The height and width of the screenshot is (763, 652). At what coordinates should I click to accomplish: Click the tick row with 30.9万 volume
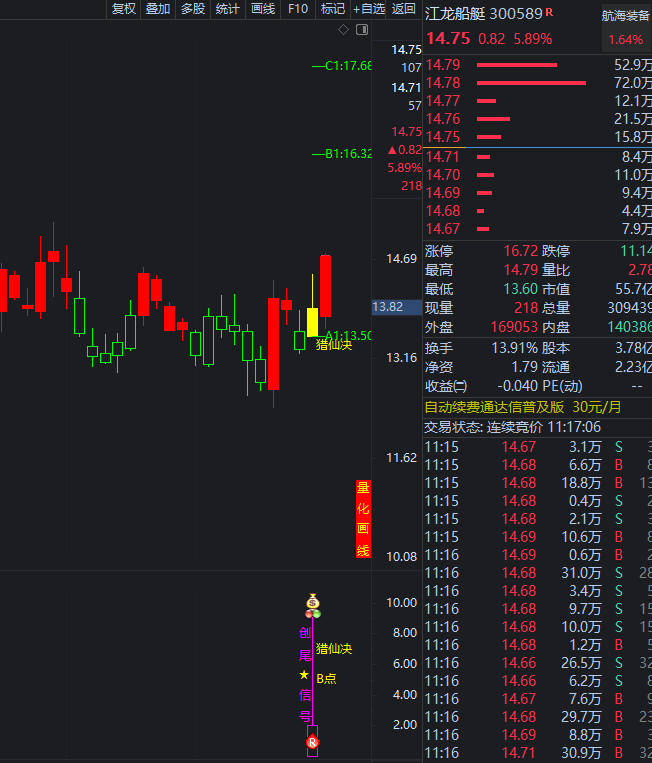[x=538, y=753]
